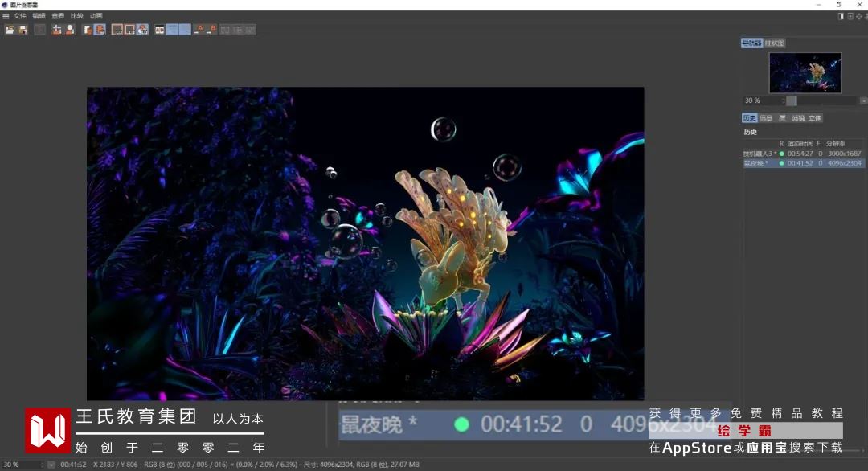Click the Set as B icon

point(211,29)
